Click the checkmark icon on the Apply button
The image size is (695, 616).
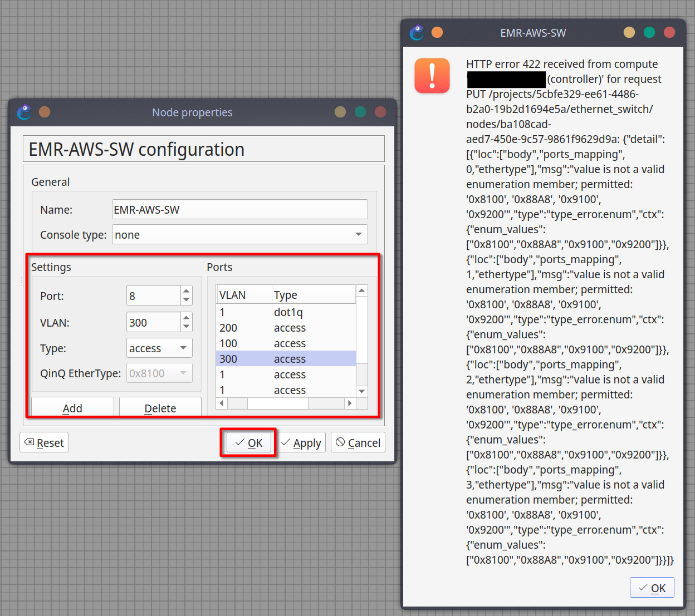[286, 442]
